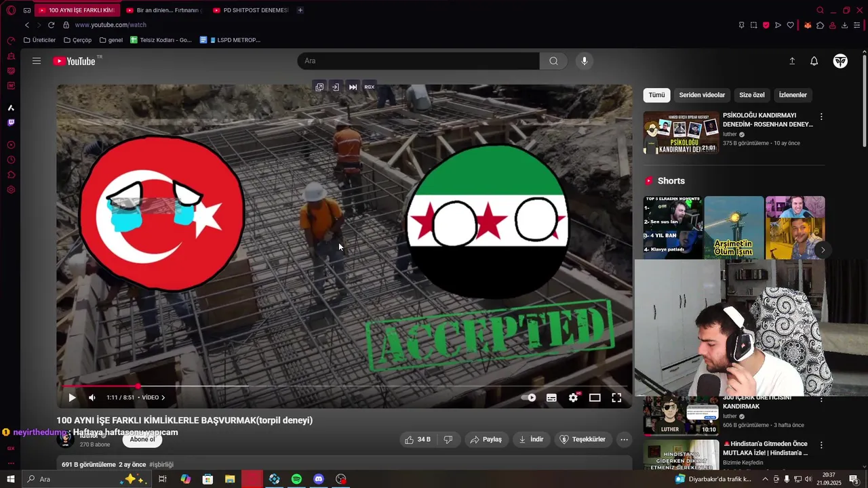Click the Teşekkürler thanks button
Screen dimensions: 868x488
click(583, 439)
